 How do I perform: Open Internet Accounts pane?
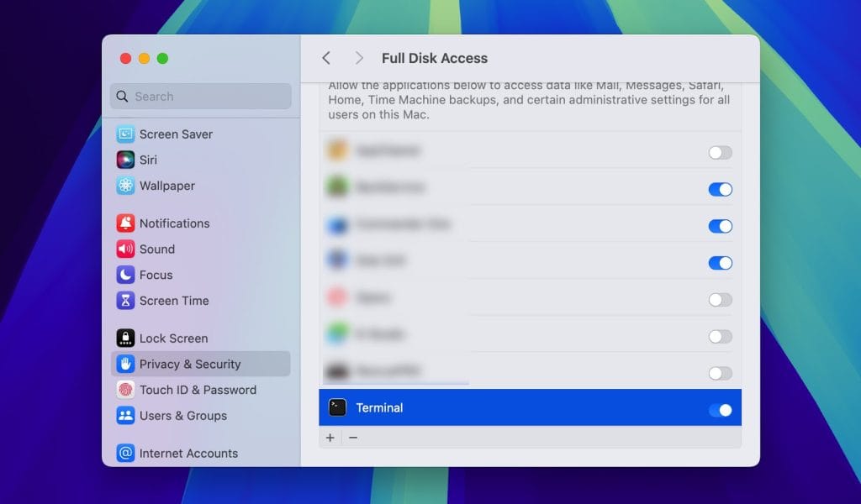[x=188, y=454]
